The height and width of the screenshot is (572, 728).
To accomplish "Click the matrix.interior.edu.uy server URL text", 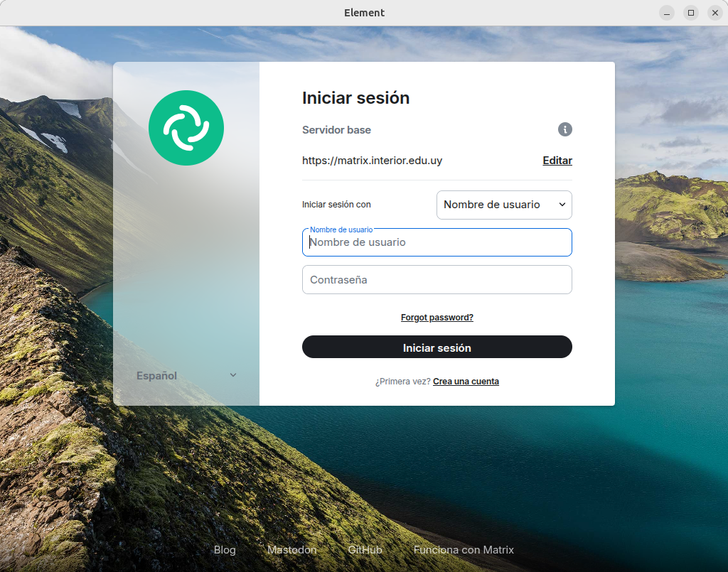I will (372, 161).
